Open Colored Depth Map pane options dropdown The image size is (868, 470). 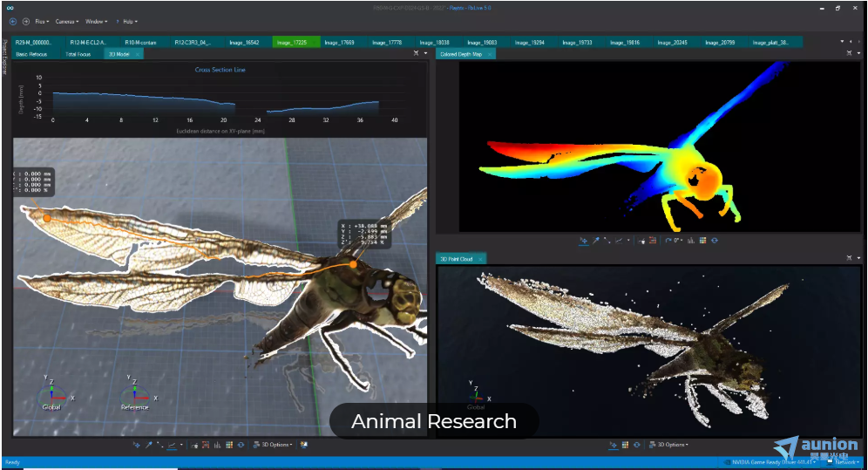pos(858,54)
